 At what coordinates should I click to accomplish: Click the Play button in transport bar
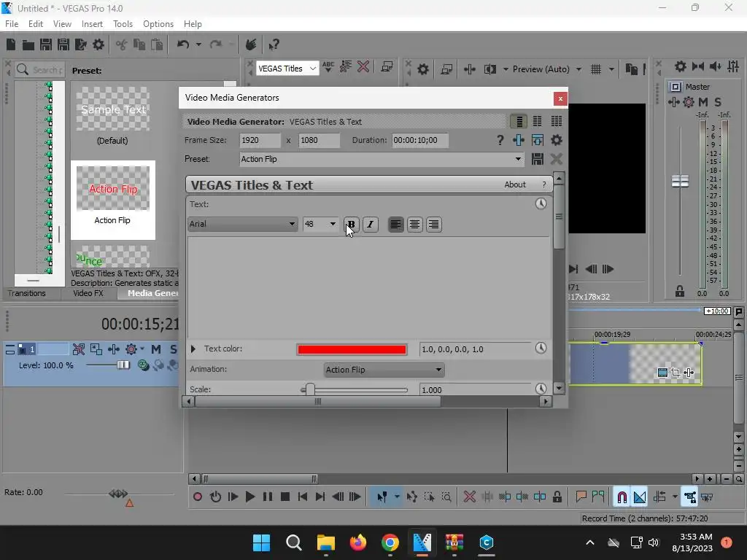click(250, 497)
